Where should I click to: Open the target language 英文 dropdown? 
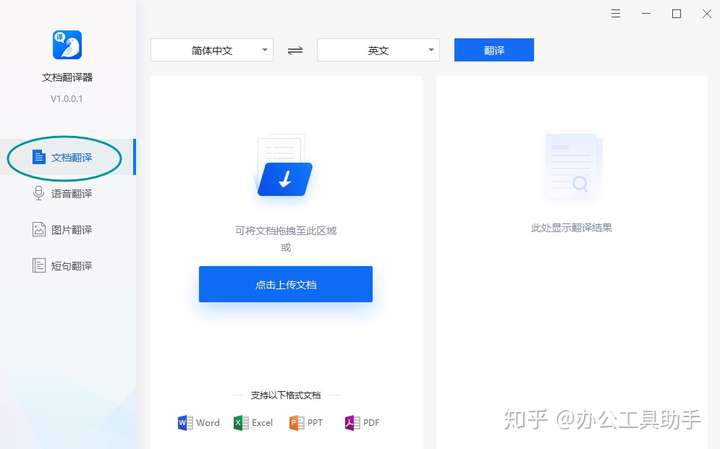(x=378, y=50)
